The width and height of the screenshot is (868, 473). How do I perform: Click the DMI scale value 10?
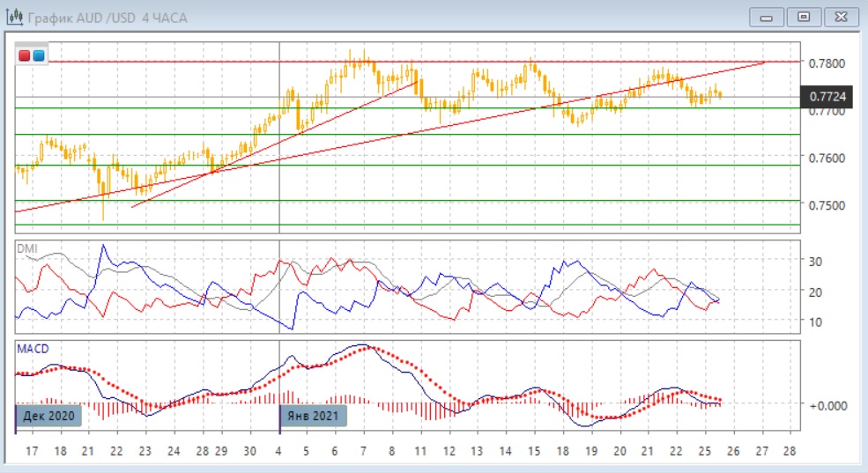point(815,322)
